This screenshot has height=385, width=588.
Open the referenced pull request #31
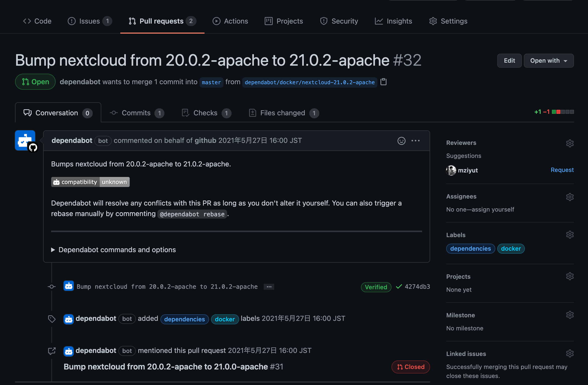click(173, 367)
